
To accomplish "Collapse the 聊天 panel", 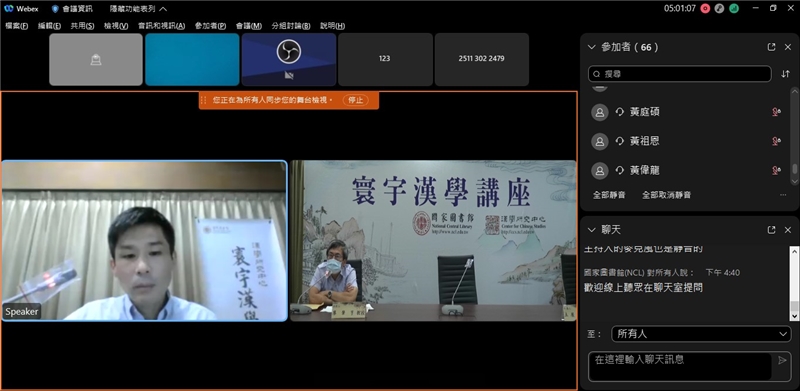I will coord(592,230).
